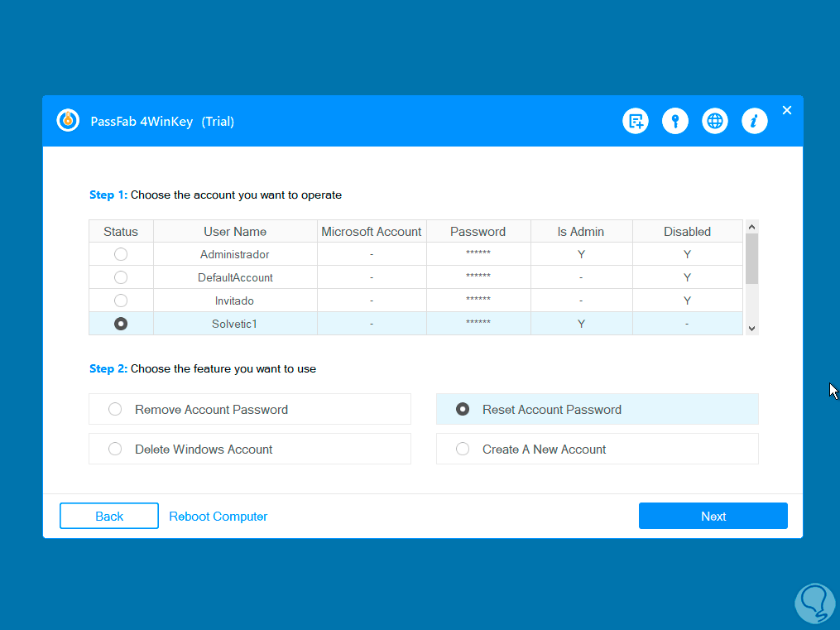Open the language globe icon
This screenshot has width=840, height=630.
pyautogui.click(x=715, y=121)
